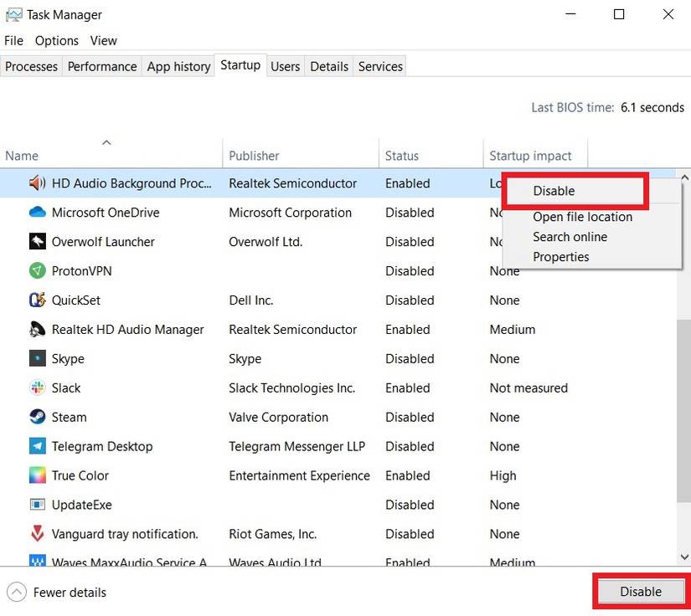Select Open file location menu entry
The width and height of the screenshot is (691, 616).
(582, 217)
